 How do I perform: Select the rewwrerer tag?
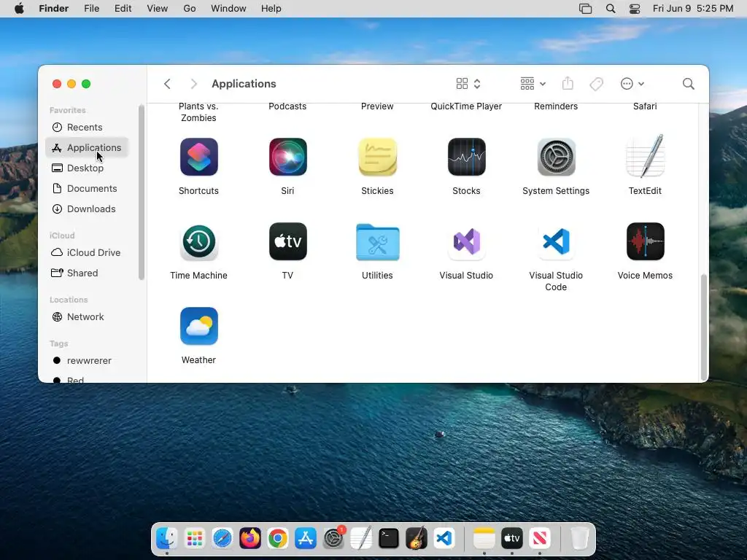(x=87, y=360)
